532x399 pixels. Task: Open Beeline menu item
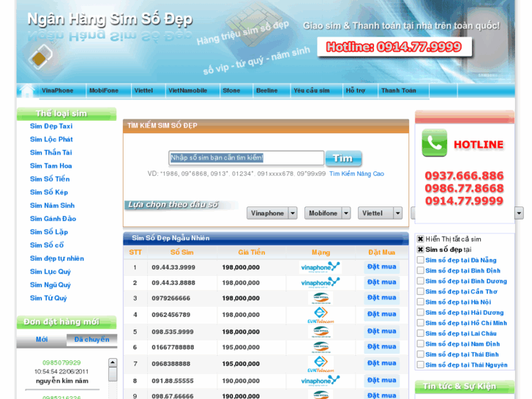266,91
